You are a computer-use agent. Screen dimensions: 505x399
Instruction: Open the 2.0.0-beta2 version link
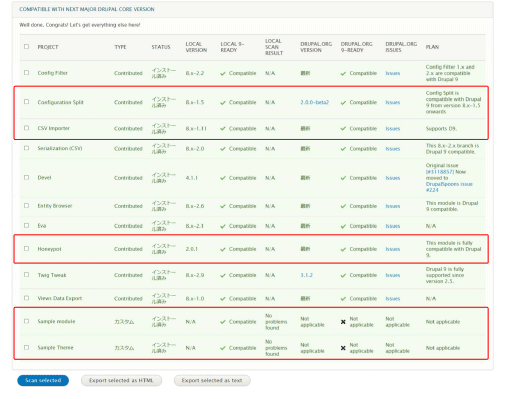point(314,102)
